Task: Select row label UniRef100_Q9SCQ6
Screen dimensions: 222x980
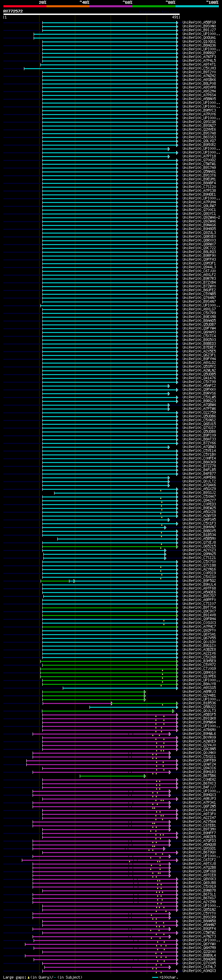Action: tap(199, 122)
